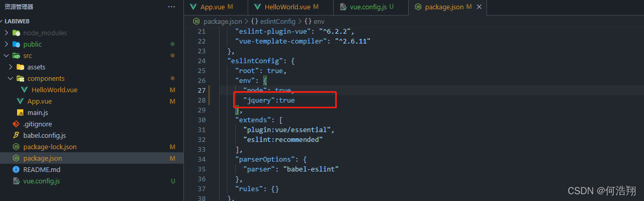Collapse the components folder chevron
The image size is (644, 201).
pos(10,78)
